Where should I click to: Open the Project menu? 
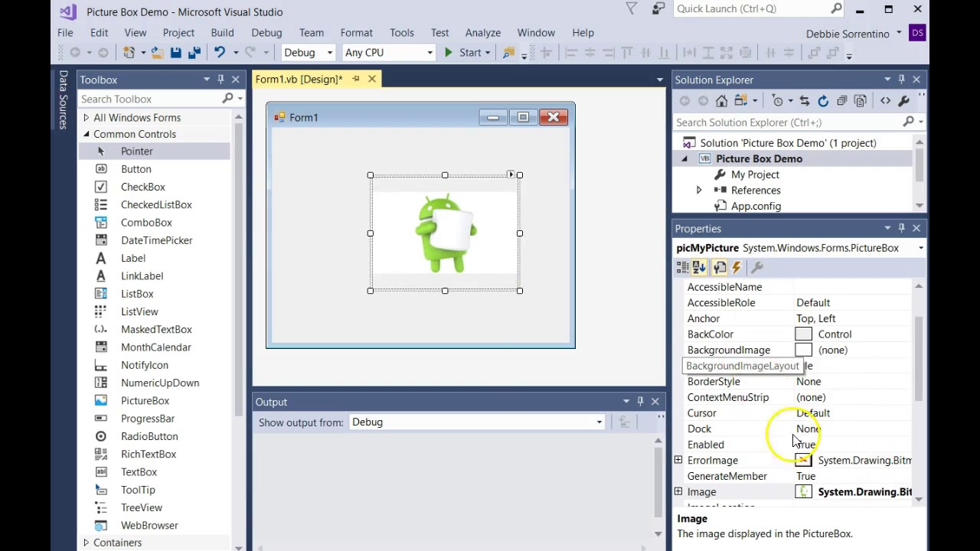coord(178,33)
